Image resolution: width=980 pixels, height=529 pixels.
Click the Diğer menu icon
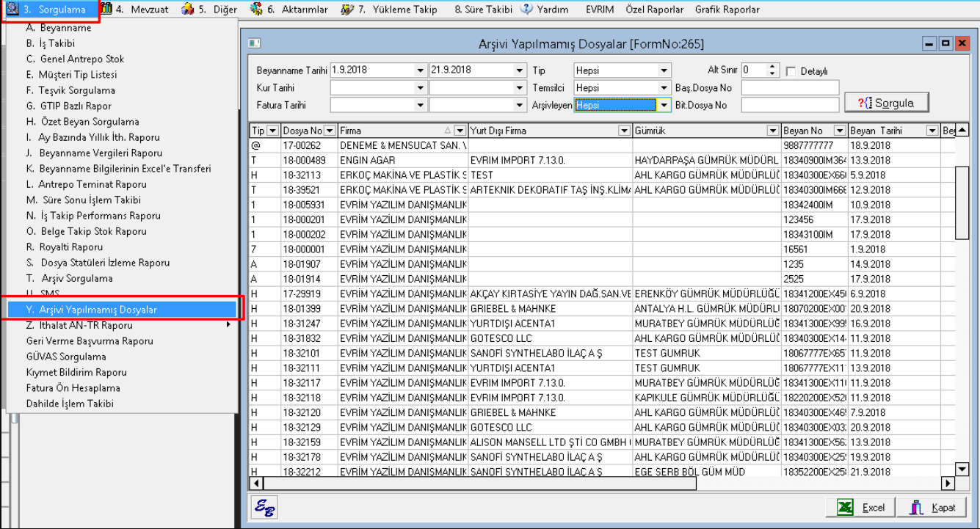(186, 10)
